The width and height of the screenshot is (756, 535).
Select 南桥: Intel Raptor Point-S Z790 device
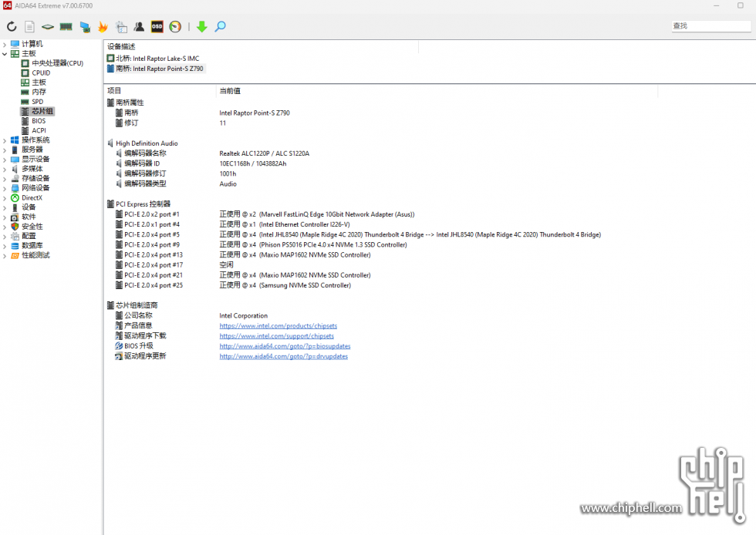[155, 69]
